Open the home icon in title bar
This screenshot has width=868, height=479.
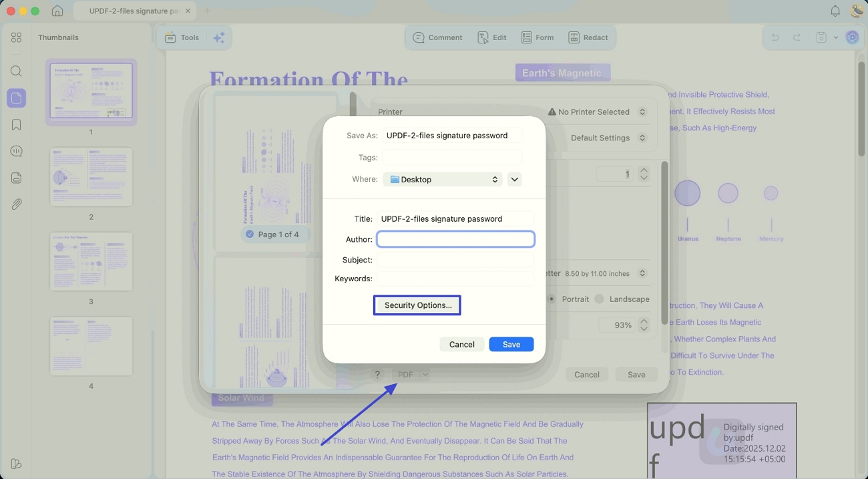click(x=57, y=11)
